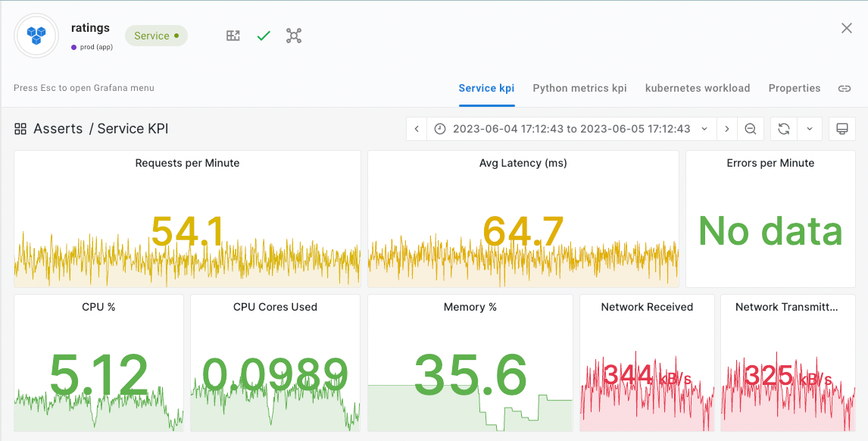Open the kubernetes workload tab
868x441 pixels.
[697, 88]
